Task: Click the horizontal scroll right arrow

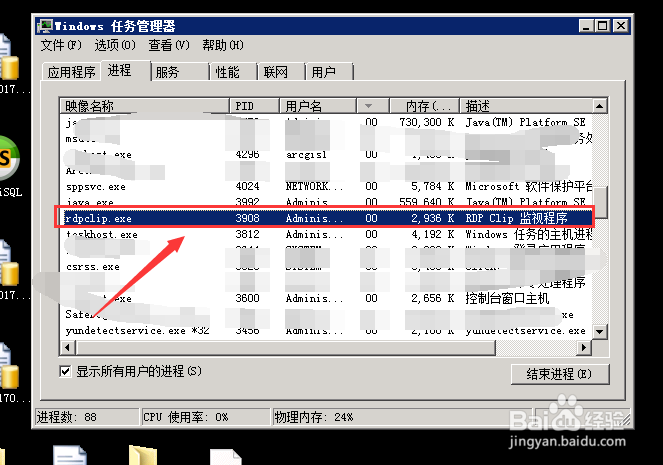Action: (x=584, y=347)
